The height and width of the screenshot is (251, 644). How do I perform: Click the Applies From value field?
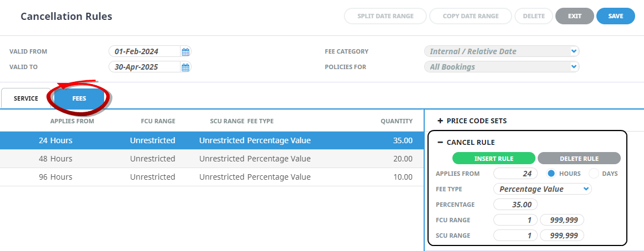516,174
